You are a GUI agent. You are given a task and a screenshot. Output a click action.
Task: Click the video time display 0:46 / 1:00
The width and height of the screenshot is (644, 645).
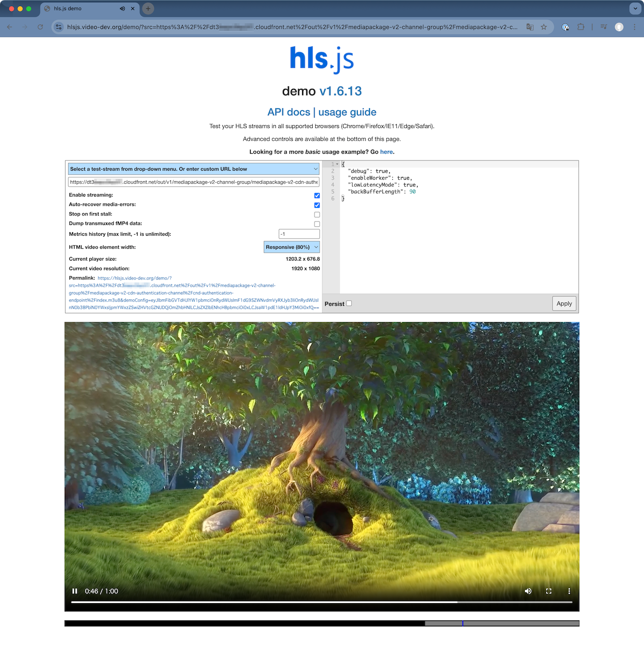tap(101, 591)
